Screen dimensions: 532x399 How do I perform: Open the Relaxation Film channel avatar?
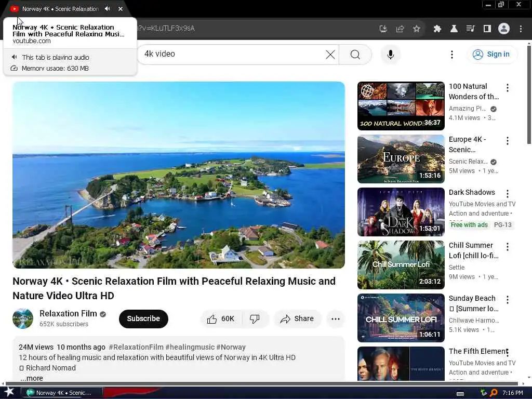pos(23,318)
